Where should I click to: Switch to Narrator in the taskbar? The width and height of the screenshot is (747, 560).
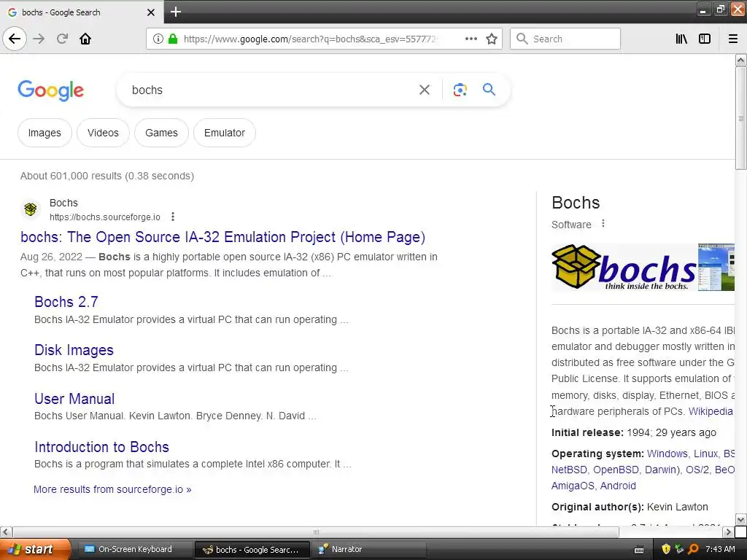pos(368,549)
